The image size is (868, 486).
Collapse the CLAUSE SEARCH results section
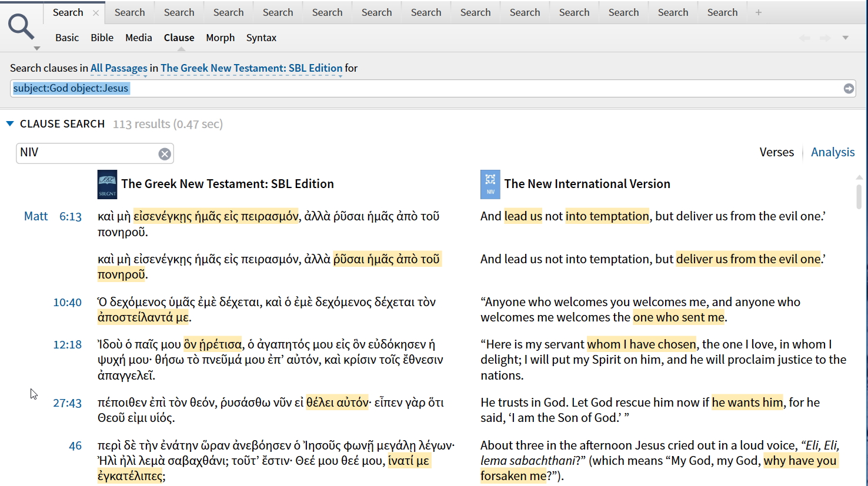10,124
